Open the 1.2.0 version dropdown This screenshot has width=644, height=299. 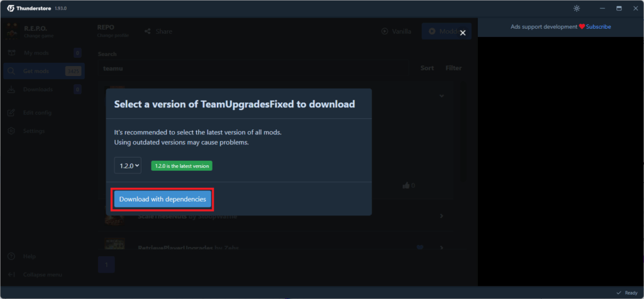128,166
